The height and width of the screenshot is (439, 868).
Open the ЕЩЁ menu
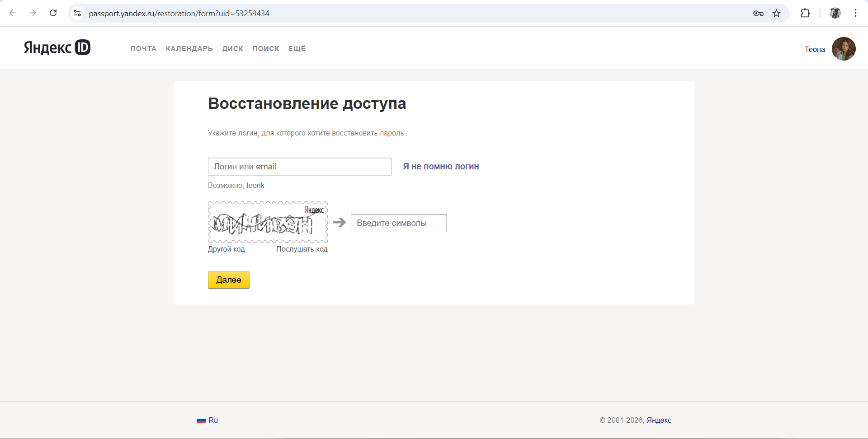(297, 48)
